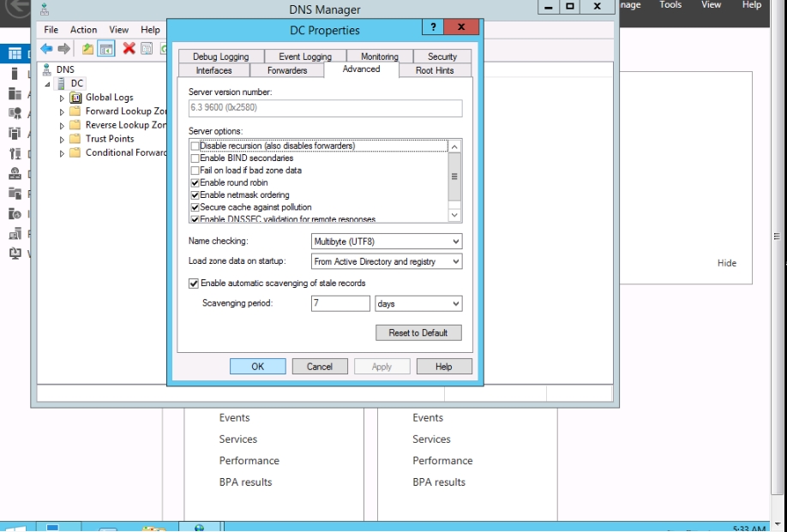
Task: Click the DC Properties help question mark
Action: tap(435, 28)
